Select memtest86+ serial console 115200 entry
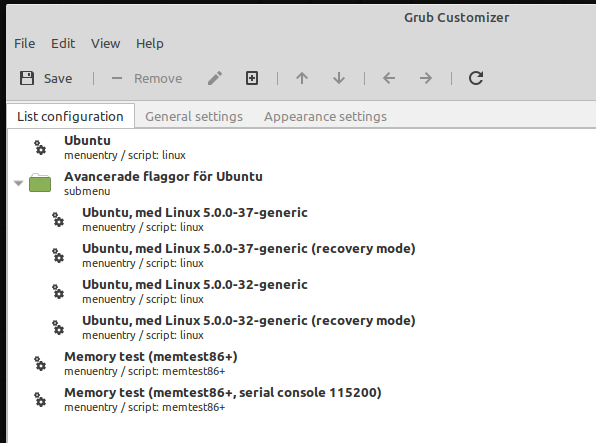Viewport: 596px width, 443px height. coord(301,400)
